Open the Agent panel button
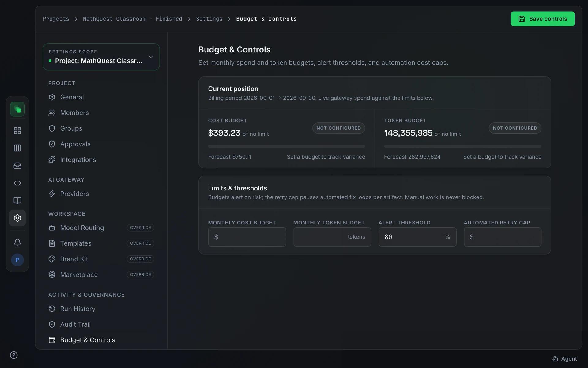This screenshot has width=588, height=368. click(x=565, y=359)
